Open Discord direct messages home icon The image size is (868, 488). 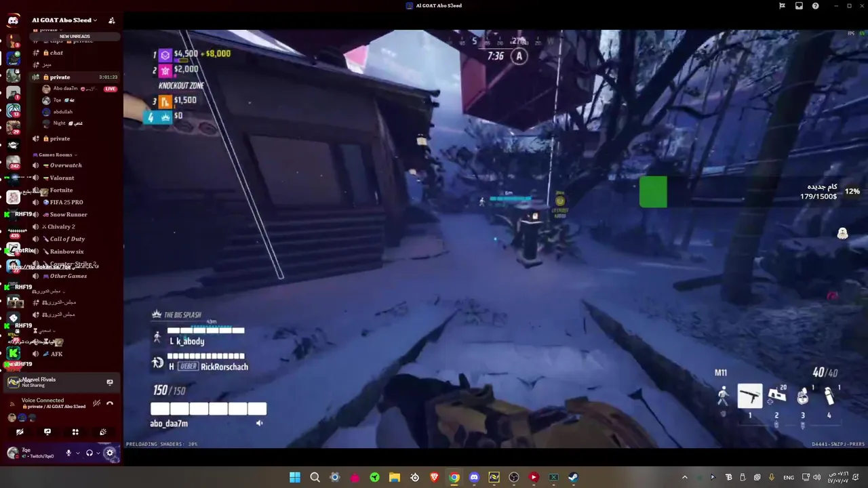tap(13, 20)
